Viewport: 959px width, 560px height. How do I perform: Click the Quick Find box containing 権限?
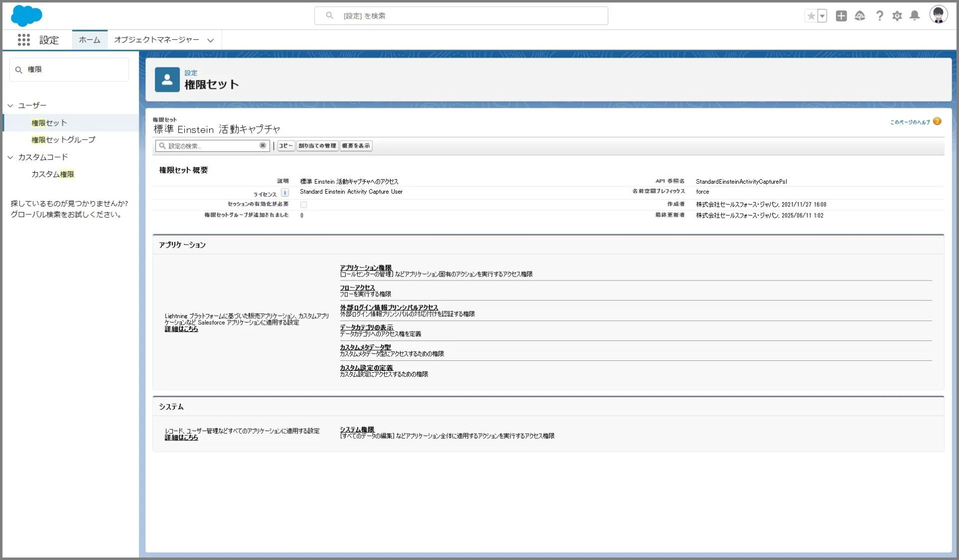(69, 70)
